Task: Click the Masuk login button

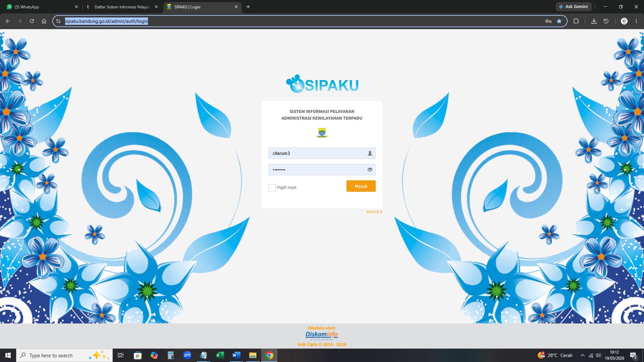Action: coord(361,186)
